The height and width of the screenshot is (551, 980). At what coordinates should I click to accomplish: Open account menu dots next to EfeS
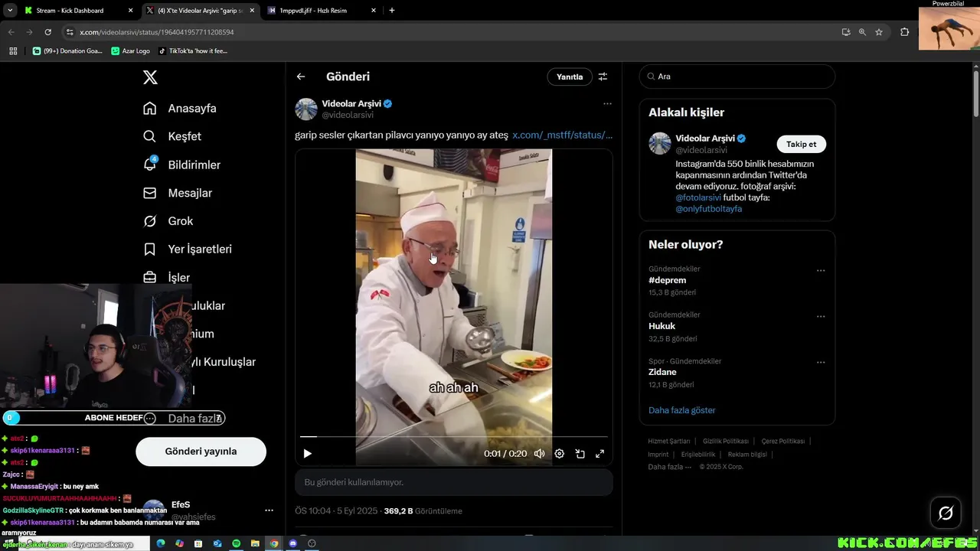269,510
